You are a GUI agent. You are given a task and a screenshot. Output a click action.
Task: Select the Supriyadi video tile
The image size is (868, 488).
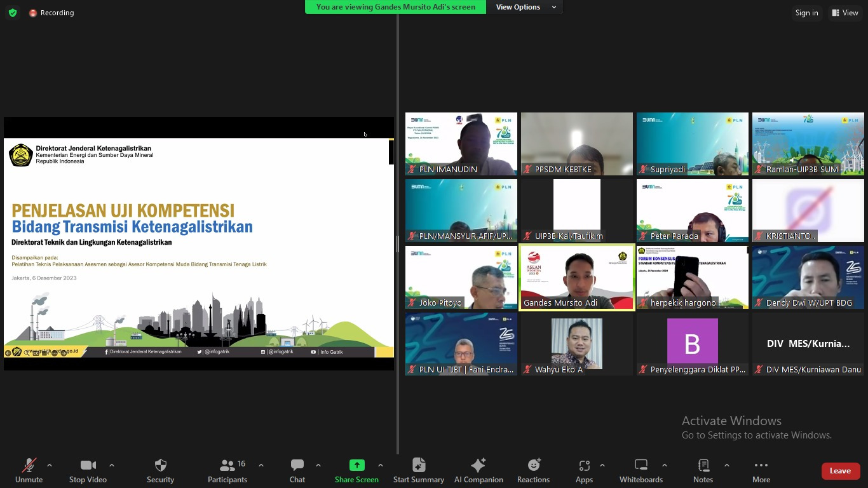pyautogui.click(x=693, y=144)
